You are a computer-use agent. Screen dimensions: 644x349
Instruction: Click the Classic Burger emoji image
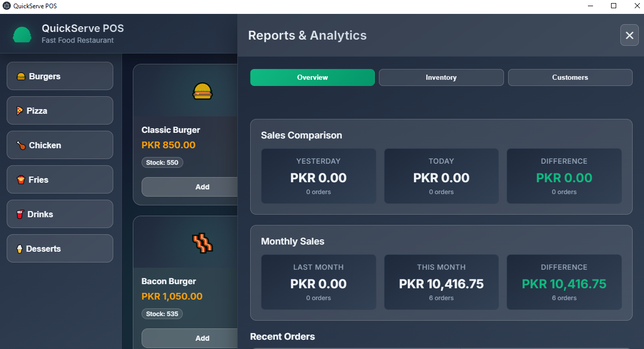point(202,91)
